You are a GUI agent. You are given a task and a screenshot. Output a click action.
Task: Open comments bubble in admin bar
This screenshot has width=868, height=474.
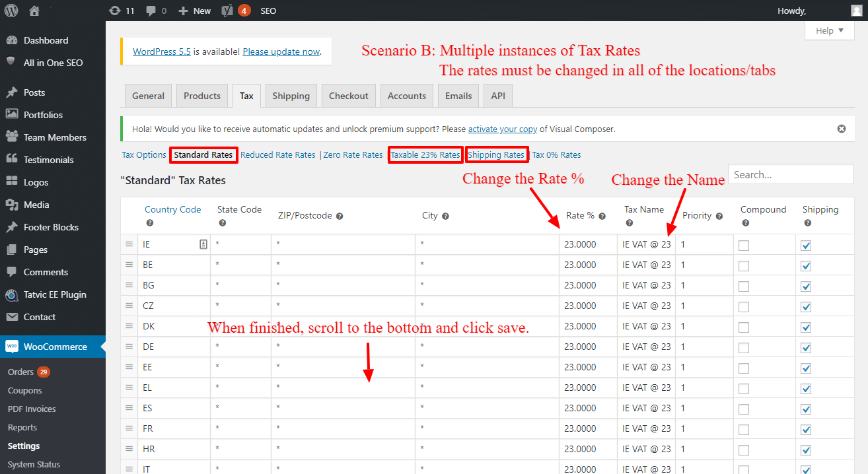(151, 11)
